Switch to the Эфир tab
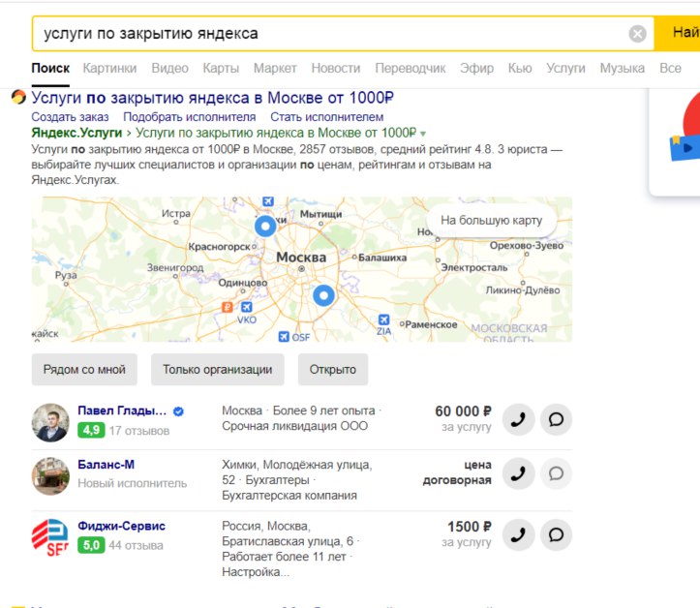The width and height of the screenshot is (700, 608). point(476,68)
